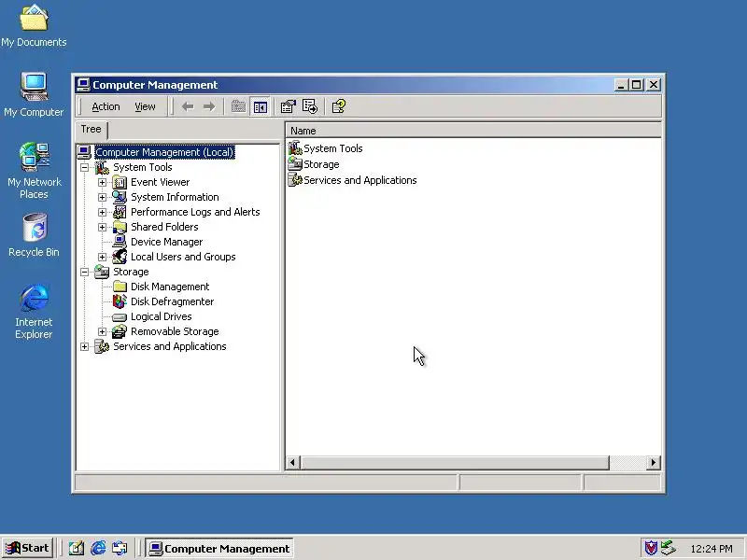This screenshot has height=560, width=747.
Task: Select "Disk Defragmenter" text in tree
Action: (x=172, y=301)
